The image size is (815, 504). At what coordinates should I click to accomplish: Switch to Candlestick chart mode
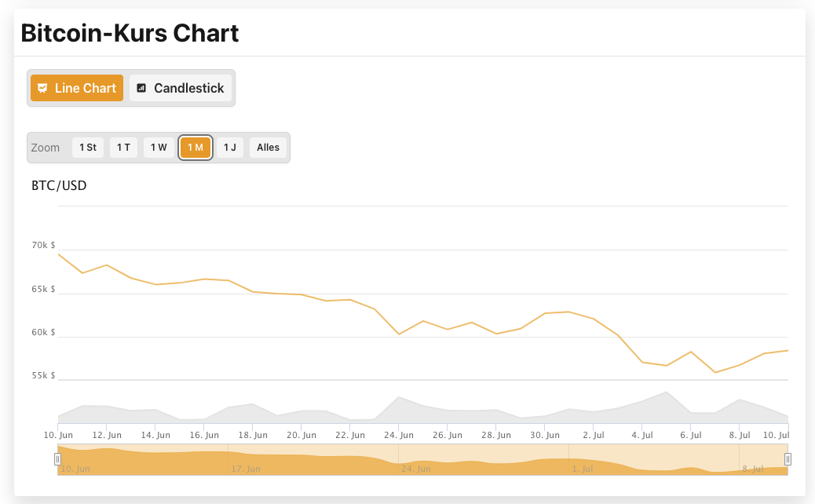pyautogui.click(x=180, y=88)
